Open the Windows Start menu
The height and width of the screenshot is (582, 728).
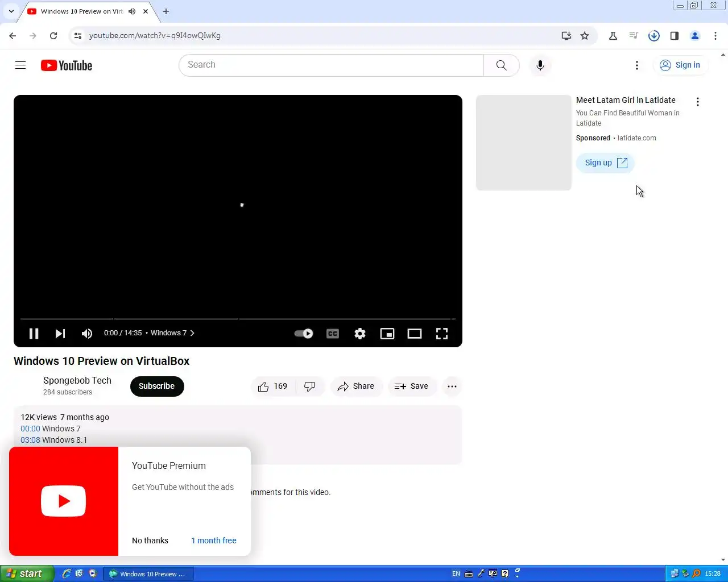coord(27,574)
